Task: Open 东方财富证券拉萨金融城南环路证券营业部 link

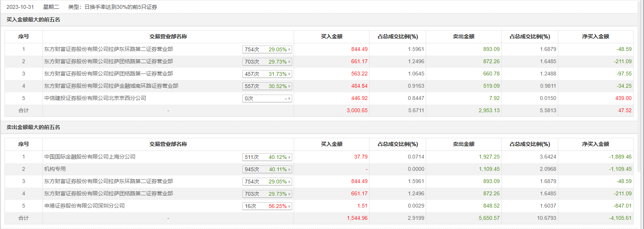Action: point(111,86)
